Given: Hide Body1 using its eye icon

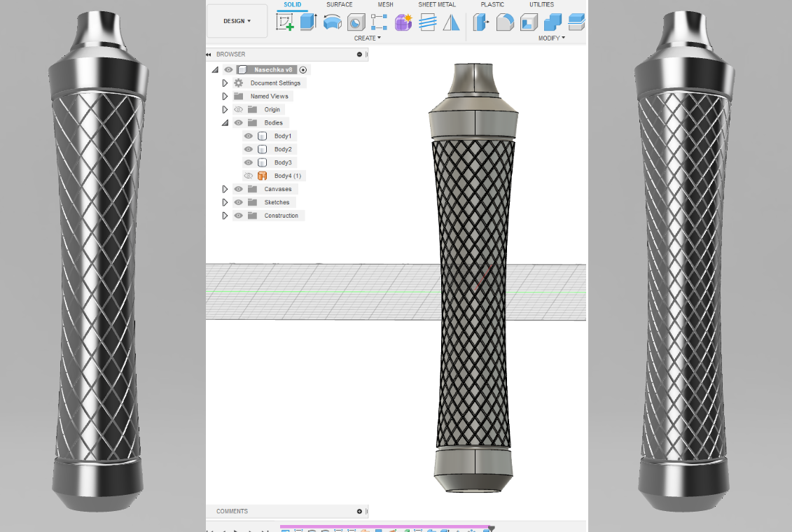Looking at the screenshot, I should coord(248,136).
